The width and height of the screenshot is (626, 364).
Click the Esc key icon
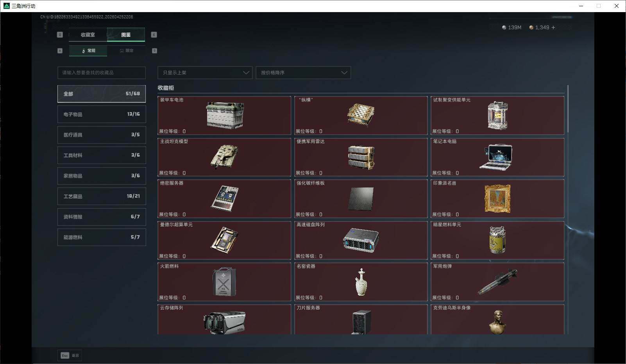coord(65,355)
